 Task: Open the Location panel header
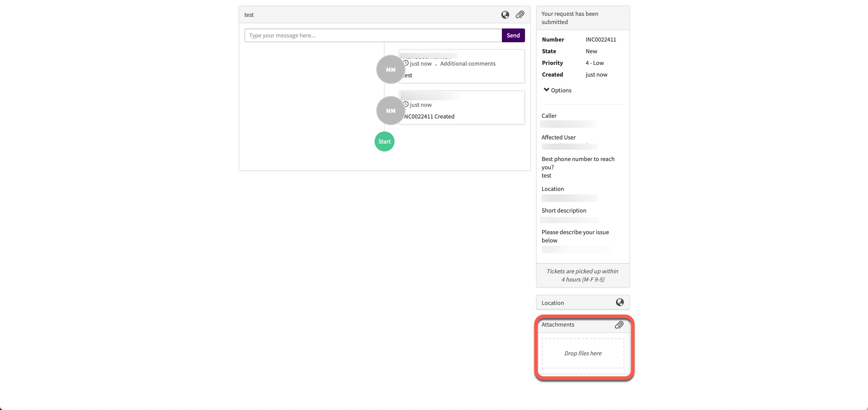[x=552, y=303]
